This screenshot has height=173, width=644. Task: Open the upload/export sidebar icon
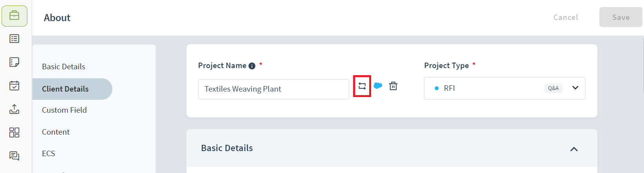tap(14, 109)
